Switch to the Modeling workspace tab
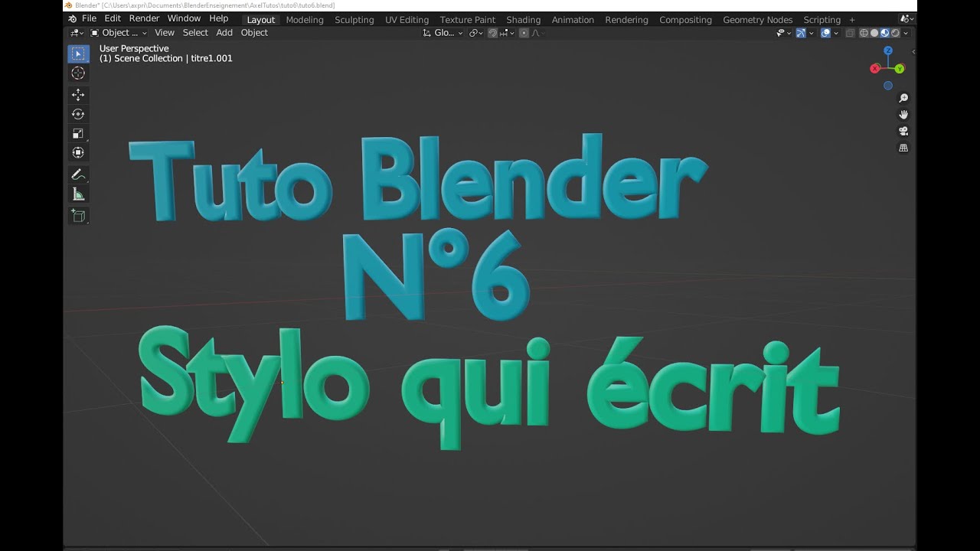Screen dimensions: 980x551 click(x=305, y=20)
